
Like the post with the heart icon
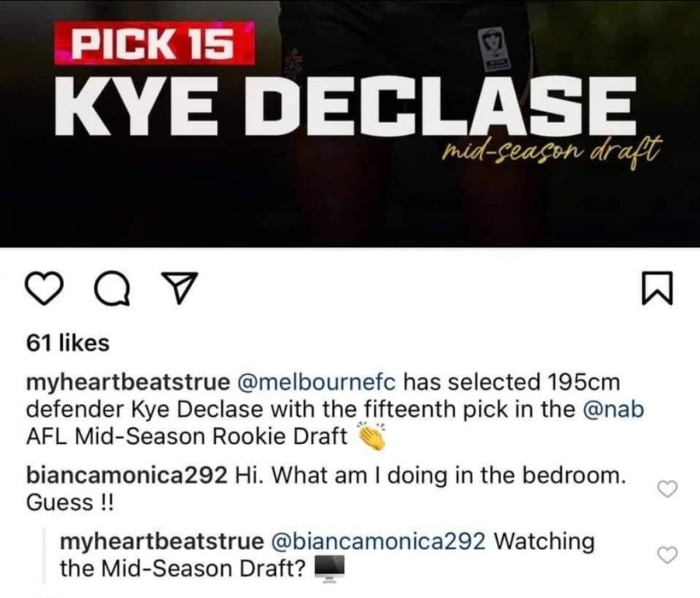coord(43,289)
